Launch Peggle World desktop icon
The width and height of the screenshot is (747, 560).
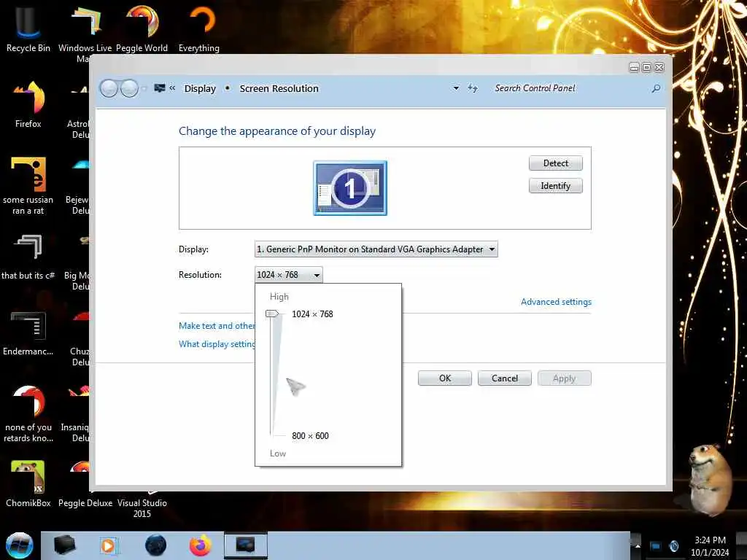[x=142, y=28]
